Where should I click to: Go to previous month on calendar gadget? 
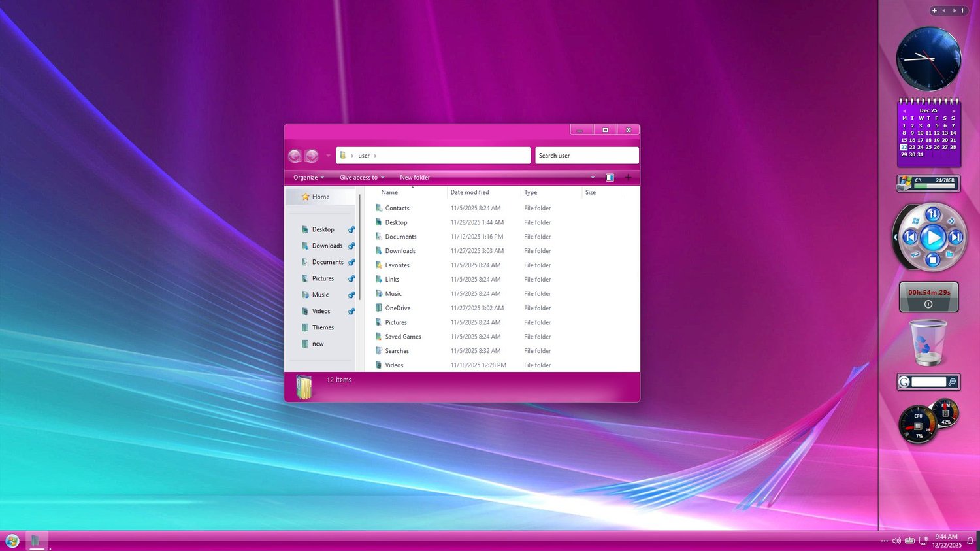tap(904, 111)
